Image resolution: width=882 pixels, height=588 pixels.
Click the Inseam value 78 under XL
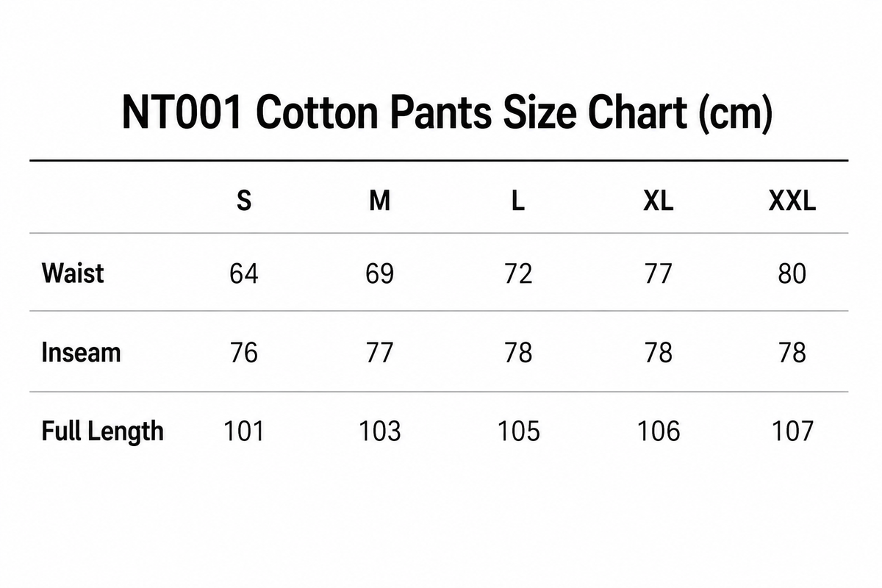(658, 353)
